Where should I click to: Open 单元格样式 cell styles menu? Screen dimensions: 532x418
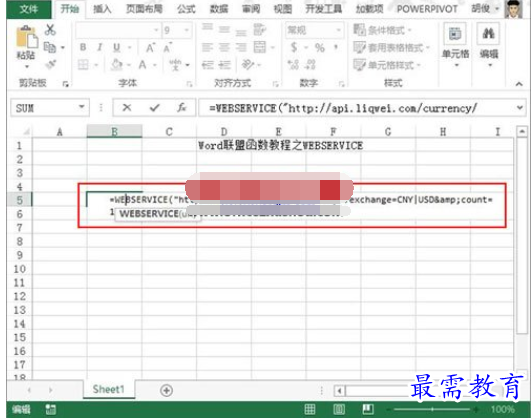(x=387, y=64)
